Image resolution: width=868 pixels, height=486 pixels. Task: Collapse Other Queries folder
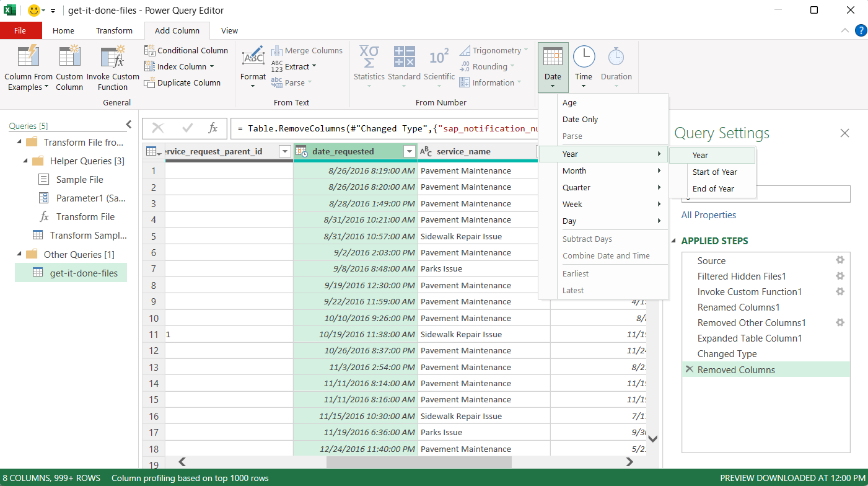(x=19, y=254)
